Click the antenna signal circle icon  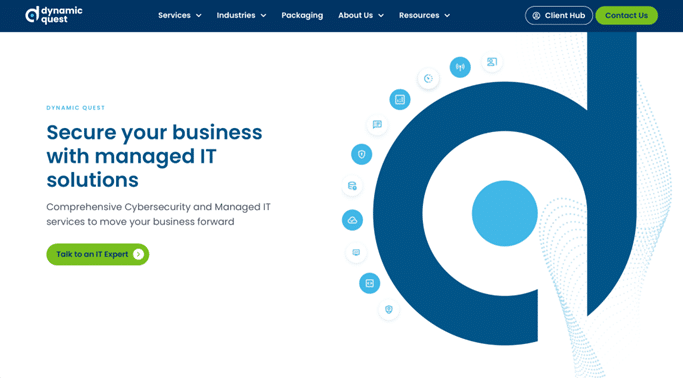[x=460, y=67]
